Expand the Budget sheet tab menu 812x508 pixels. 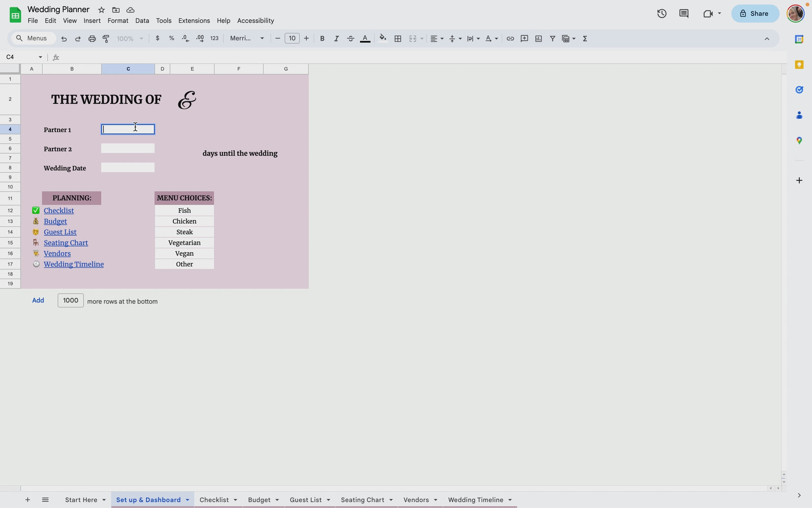pos(277,500)
